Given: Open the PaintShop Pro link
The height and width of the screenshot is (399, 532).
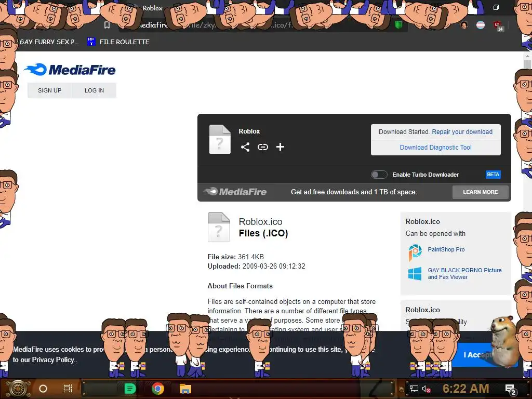Looking at the screenshot, I should point(446,249).
